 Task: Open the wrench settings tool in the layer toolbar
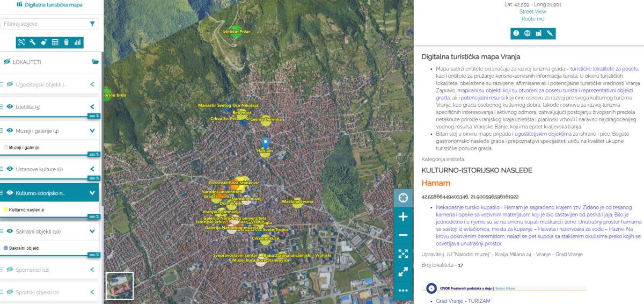pyautogui.click(x=33, y=42)
